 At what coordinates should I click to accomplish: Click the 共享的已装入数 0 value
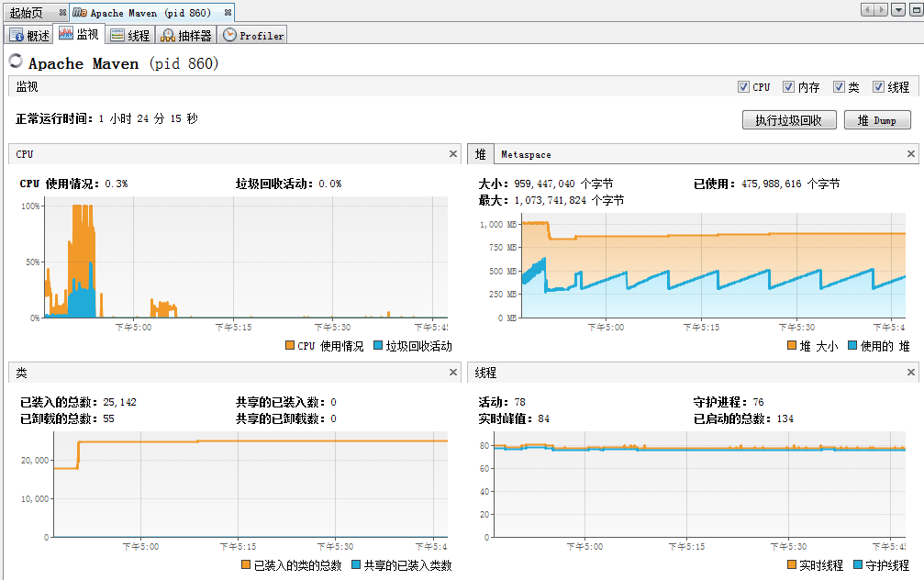point(333,402)
